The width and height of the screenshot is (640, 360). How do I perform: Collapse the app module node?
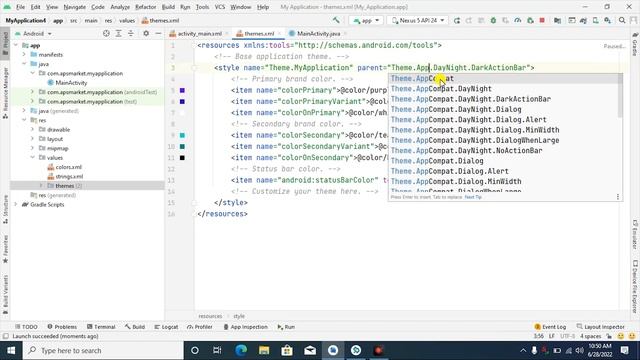16,45
